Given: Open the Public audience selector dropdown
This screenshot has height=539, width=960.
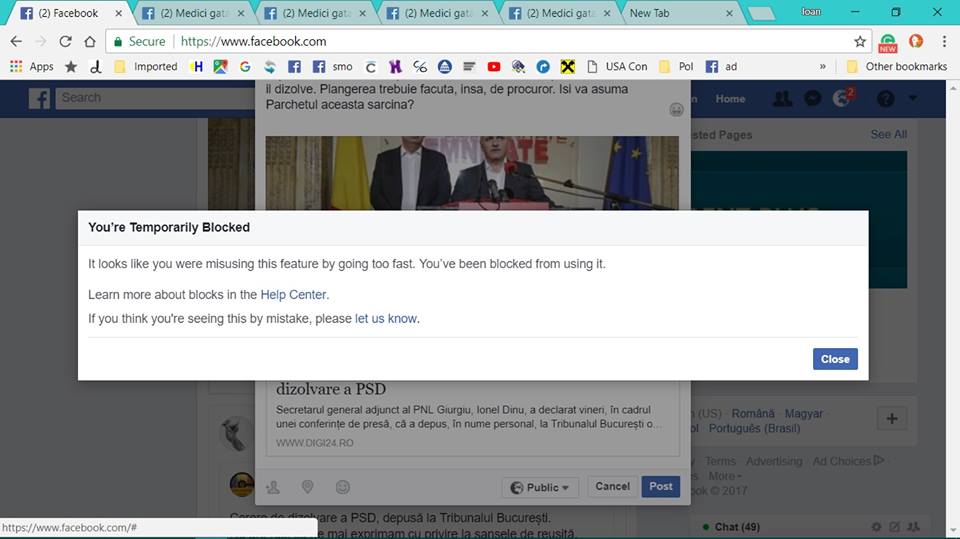Looking at the screenshot, I should [540, 487].
